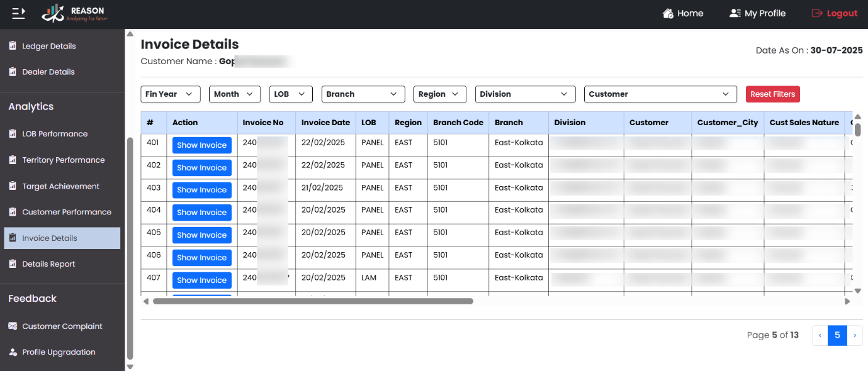868x371 pixels.
Task: Go to Details Report in sidebar
Action: (x=48, y=264)
